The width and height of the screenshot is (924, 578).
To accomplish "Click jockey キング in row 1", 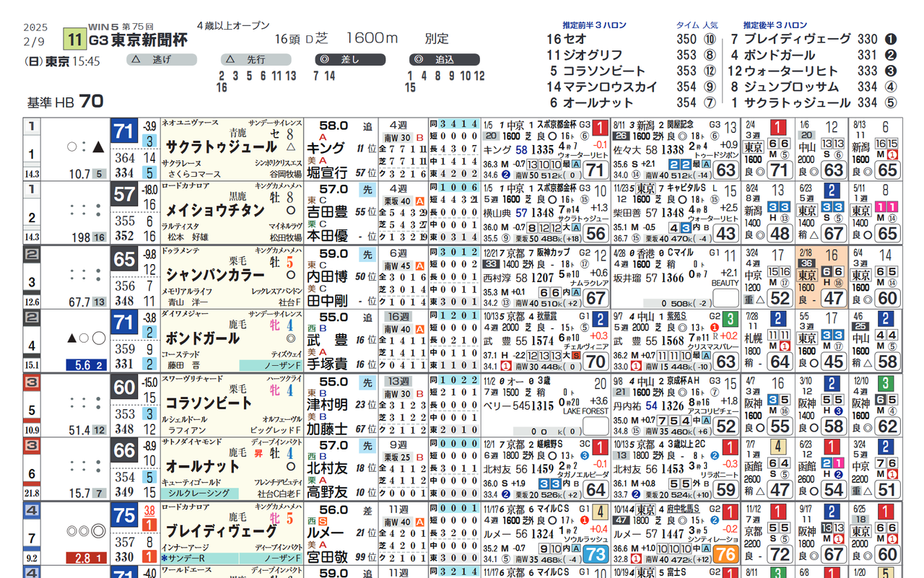I will (x=324, y=149).
